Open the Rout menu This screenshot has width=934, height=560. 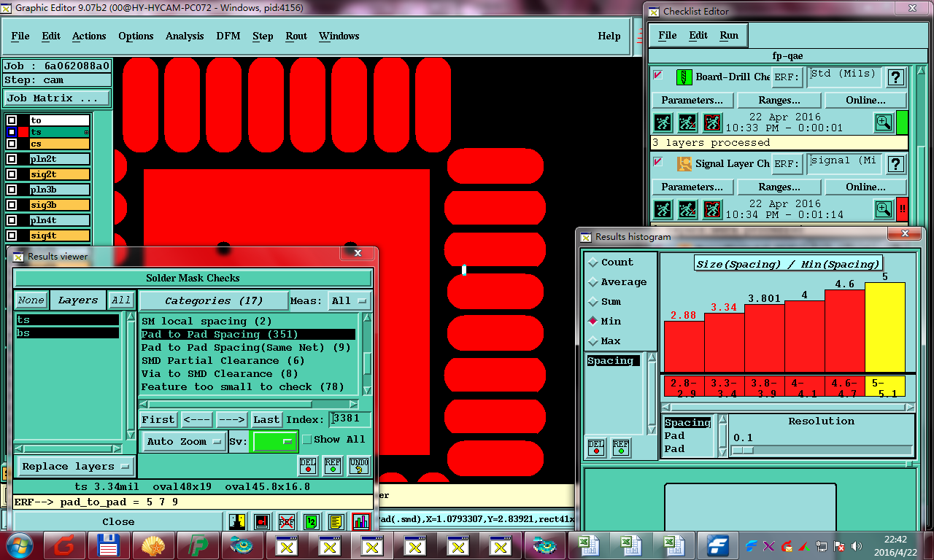click(x=296, y=36)
